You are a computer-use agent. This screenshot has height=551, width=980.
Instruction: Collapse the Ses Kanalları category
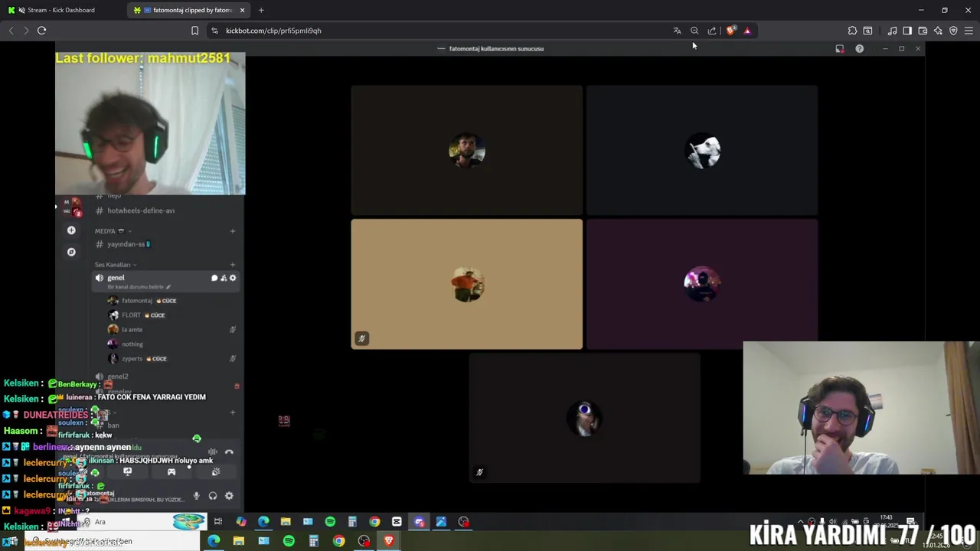116,265
